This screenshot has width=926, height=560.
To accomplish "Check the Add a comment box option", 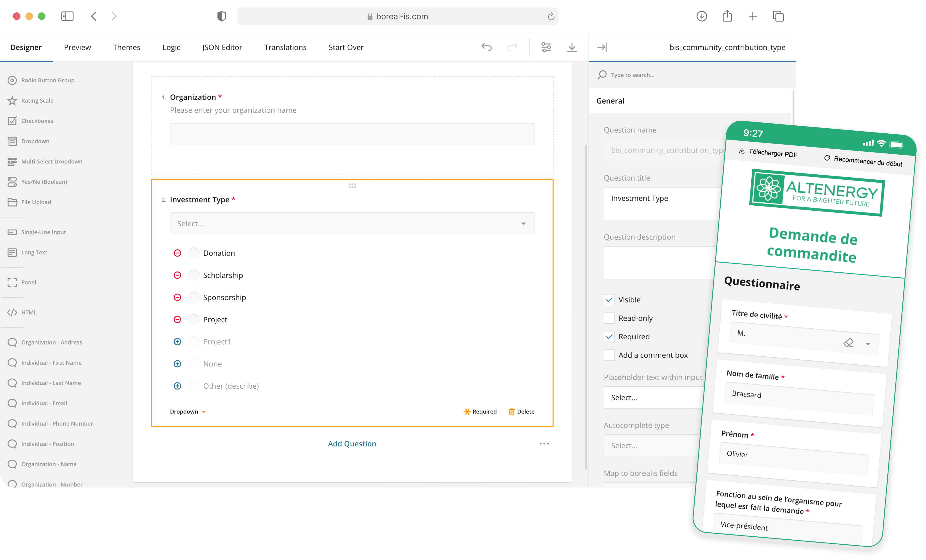I will click(x=609, y=355).
